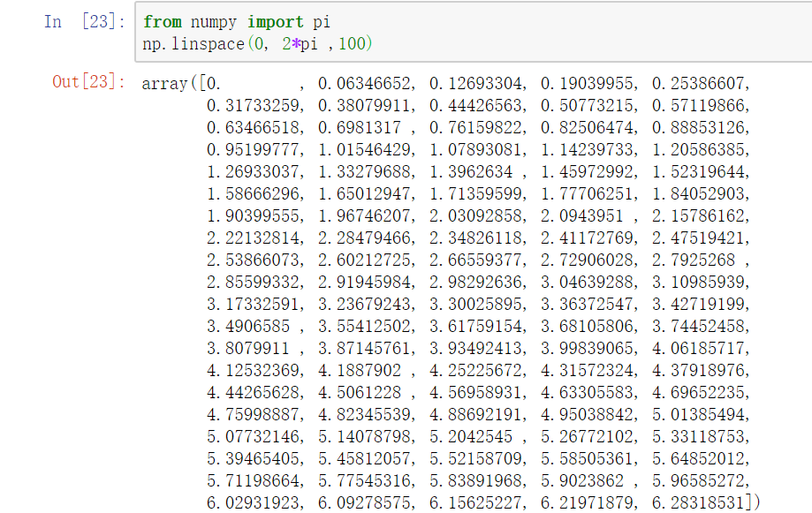Image resolution: width=812 pixels, height=513 pixels.
Task: Click the value 5.2042545
Action: (x=470, y=437)
